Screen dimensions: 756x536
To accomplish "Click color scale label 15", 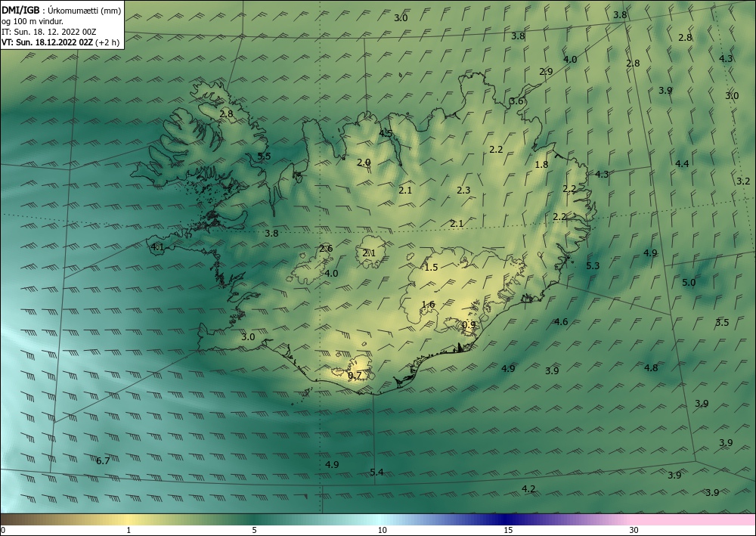I will [508, 531].
